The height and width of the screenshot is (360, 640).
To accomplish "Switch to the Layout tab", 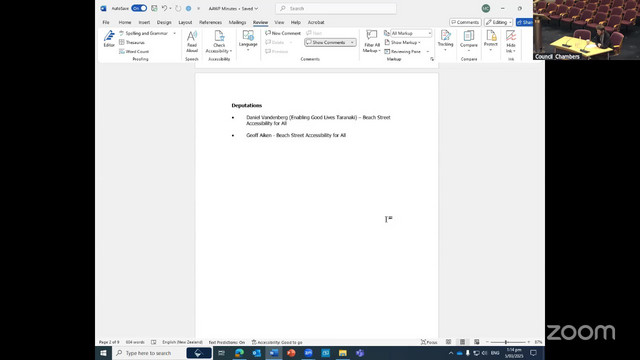I will (185, 22).
